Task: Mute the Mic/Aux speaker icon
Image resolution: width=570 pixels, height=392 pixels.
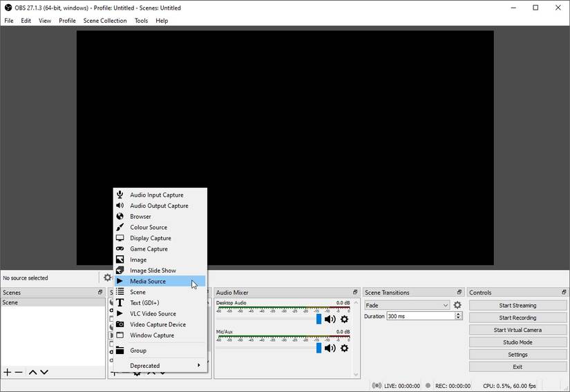Action: tap(330, 348)
